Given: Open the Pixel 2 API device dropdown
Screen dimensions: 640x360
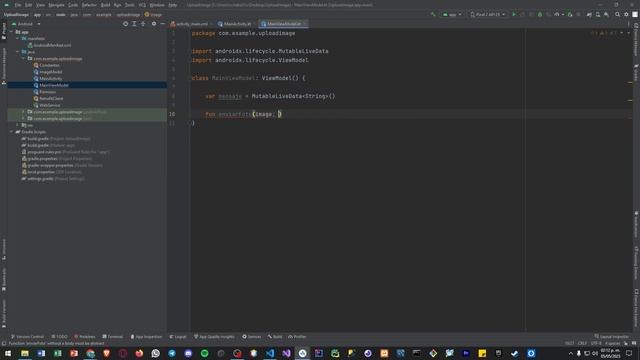Looking at the screenshot, I should 488,14.
